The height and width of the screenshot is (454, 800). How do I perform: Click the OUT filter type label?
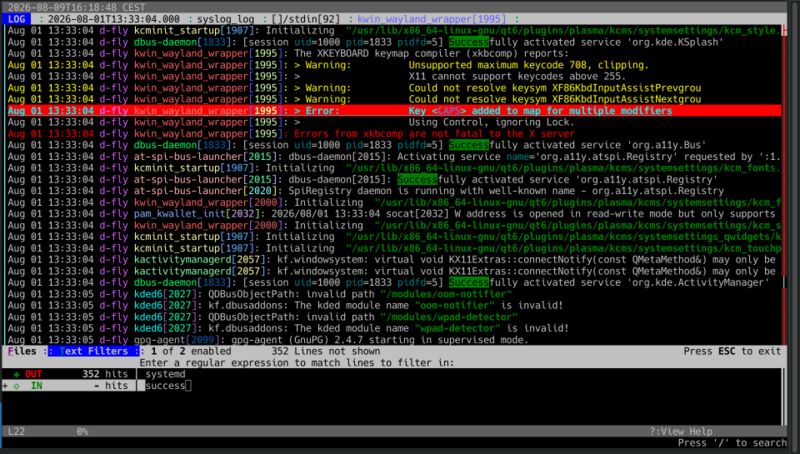pos(33,374)
